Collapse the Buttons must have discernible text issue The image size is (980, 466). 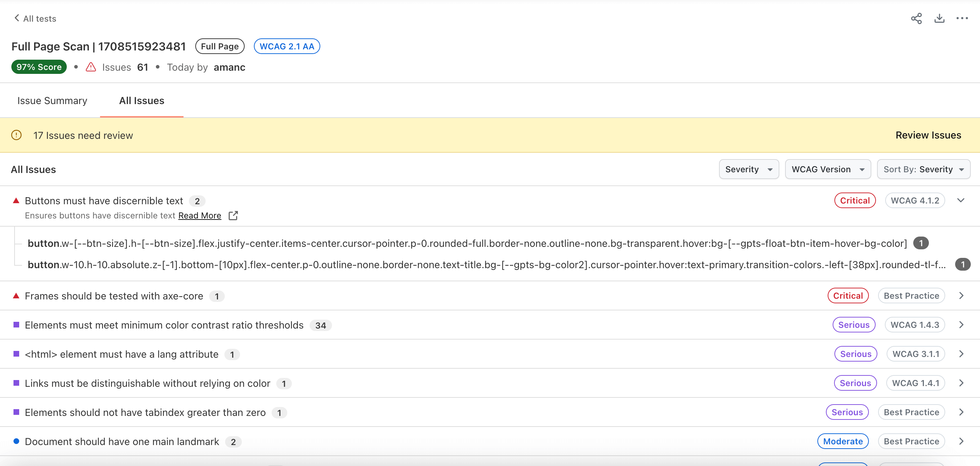point(960,200)
